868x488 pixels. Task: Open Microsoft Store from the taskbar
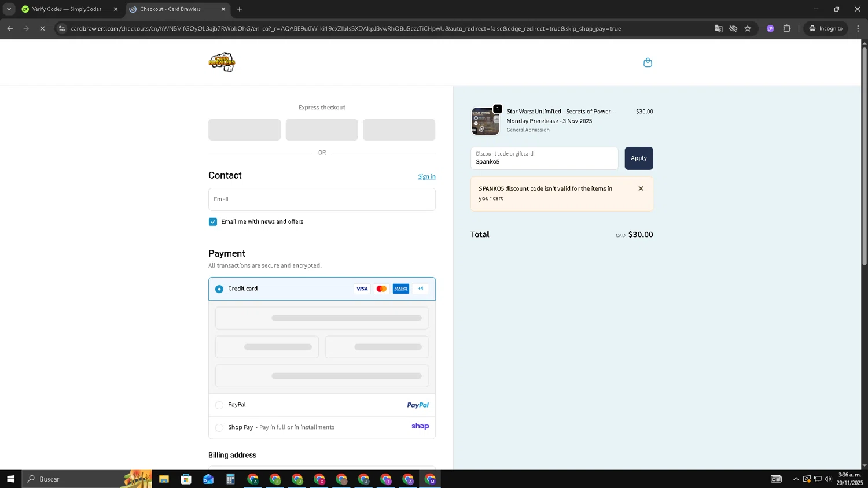186,479
